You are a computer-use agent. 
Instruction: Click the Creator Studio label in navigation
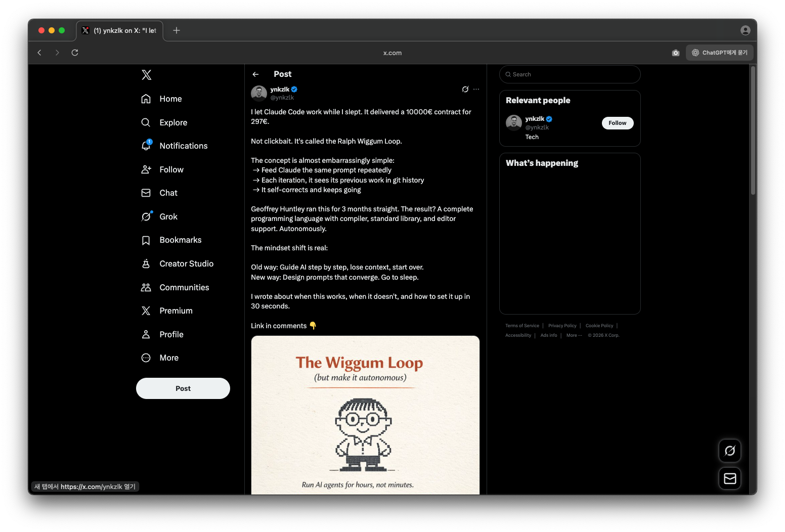[x=187, y=263]
